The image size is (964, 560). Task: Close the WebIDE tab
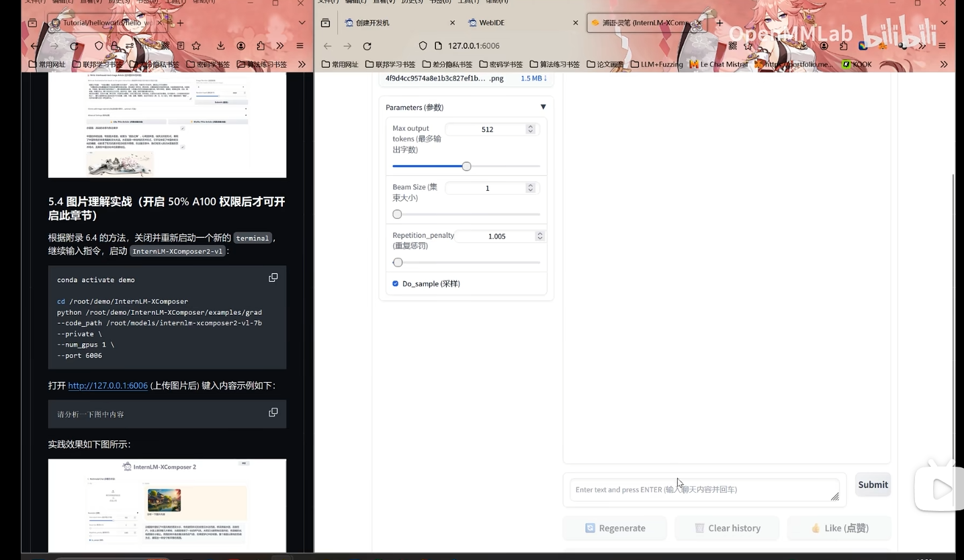pos(575,23)
